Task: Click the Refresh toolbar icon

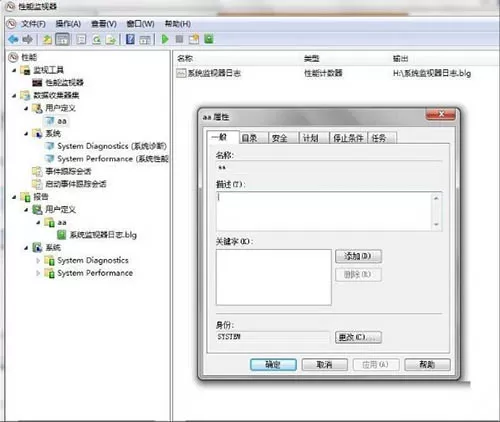Action: (97, 40)
